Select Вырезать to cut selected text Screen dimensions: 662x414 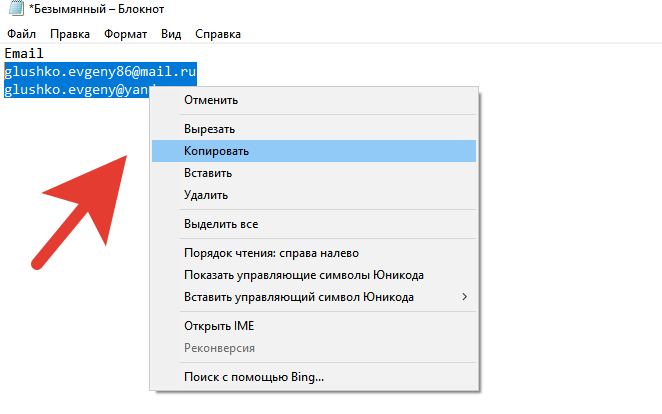(209, 129)
